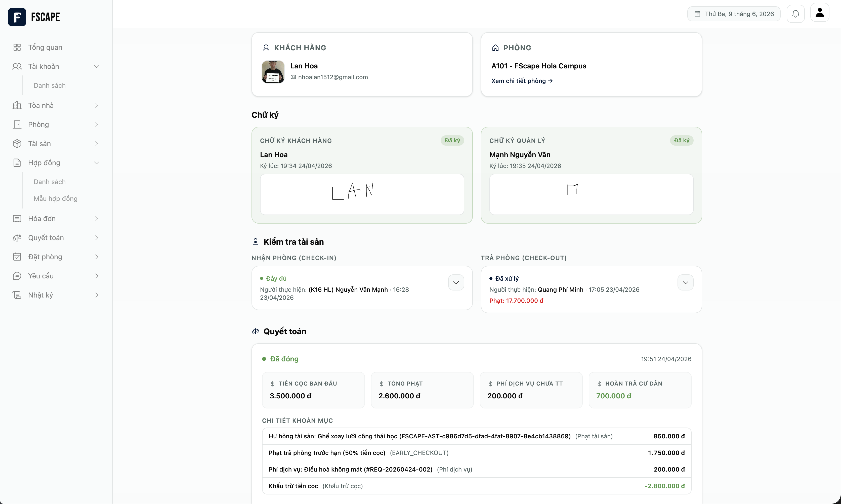This screenshot has height=504, width=841.
Task: Expand the Tòa nhà menu chevron
Action: 96,105
